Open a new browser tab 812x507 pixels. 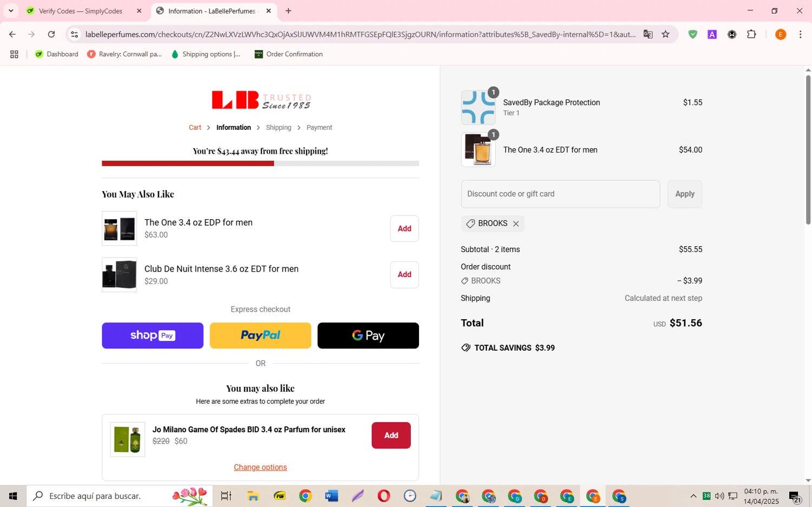pos(289,11)
